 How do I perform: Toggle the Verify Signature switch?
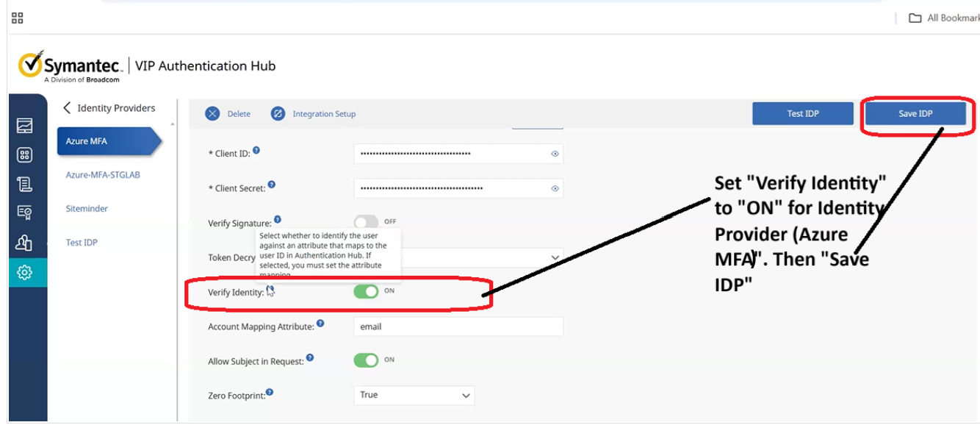point(366,222)
